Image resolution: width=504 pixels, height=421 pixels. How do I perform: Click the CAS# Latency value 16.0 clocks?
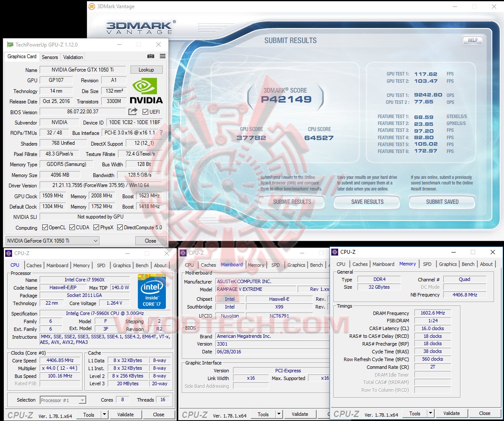[432, 328]
